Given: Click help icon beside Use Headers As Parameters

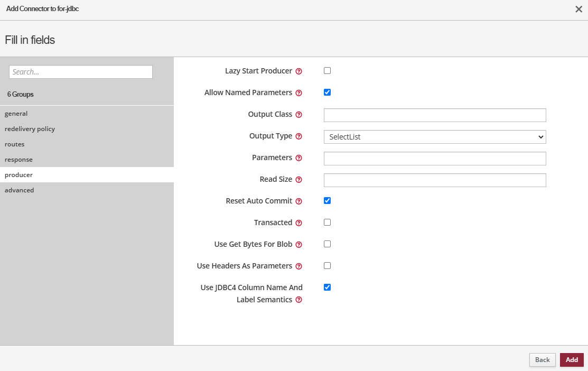Looking at the screenshot, I should click(299, 266).
